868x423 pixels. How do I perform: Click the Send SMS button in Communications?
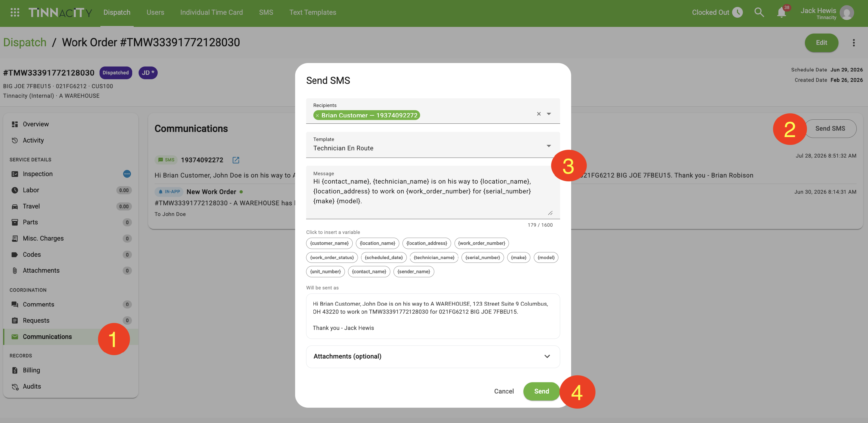(x=830, y=129)
